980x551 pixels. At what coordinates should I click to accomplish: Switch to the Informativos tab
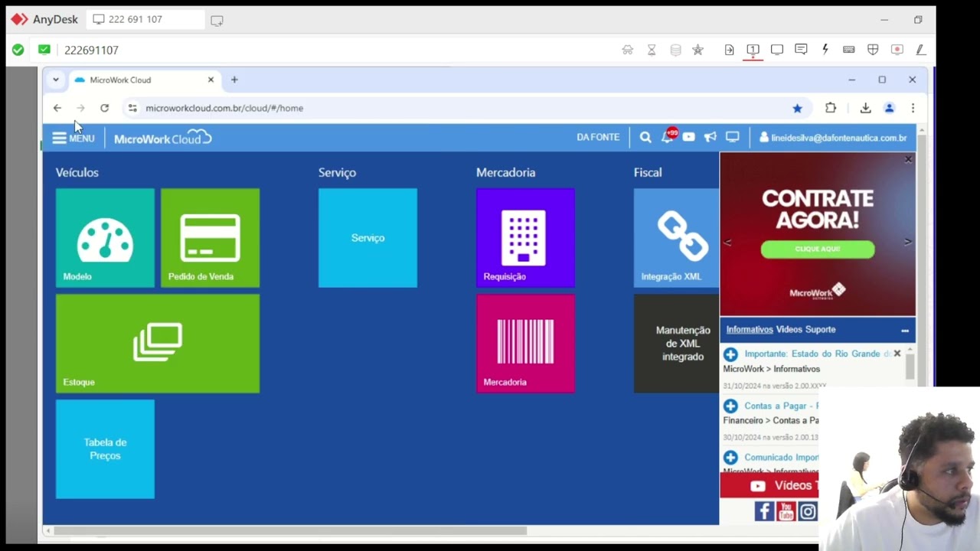click(750, 329)
